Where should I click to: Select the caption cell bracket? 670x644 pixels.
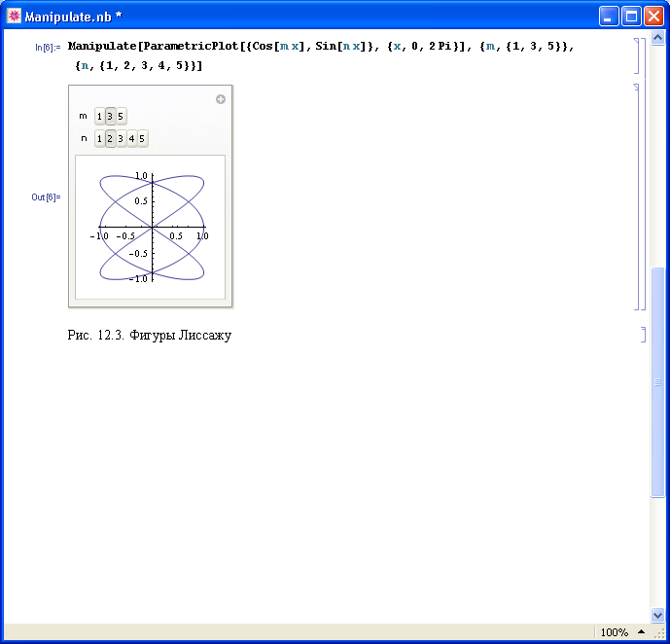(643, 335)
